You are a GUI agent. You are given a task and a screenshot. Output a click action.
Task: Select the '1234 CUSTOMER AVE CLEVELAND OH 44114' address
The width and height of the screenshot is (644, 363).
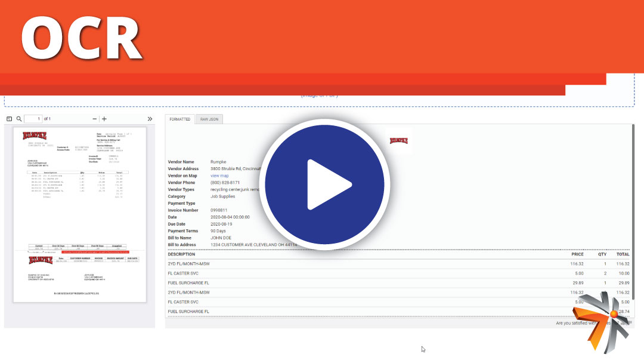[253, 245]
